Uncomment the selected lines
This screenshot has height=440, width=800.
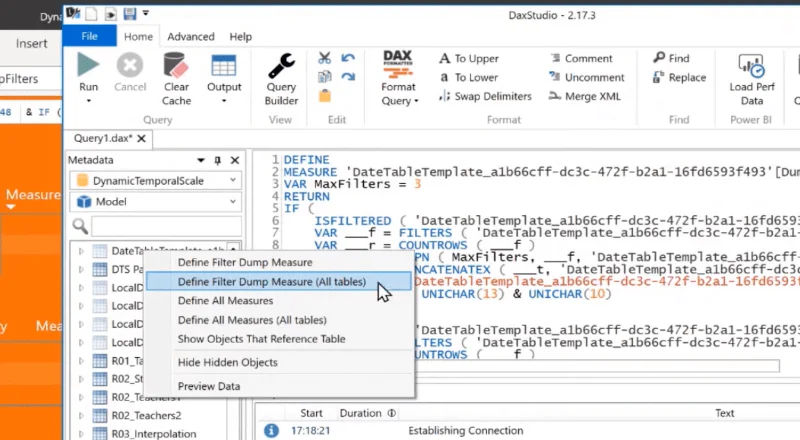[587, 78]
